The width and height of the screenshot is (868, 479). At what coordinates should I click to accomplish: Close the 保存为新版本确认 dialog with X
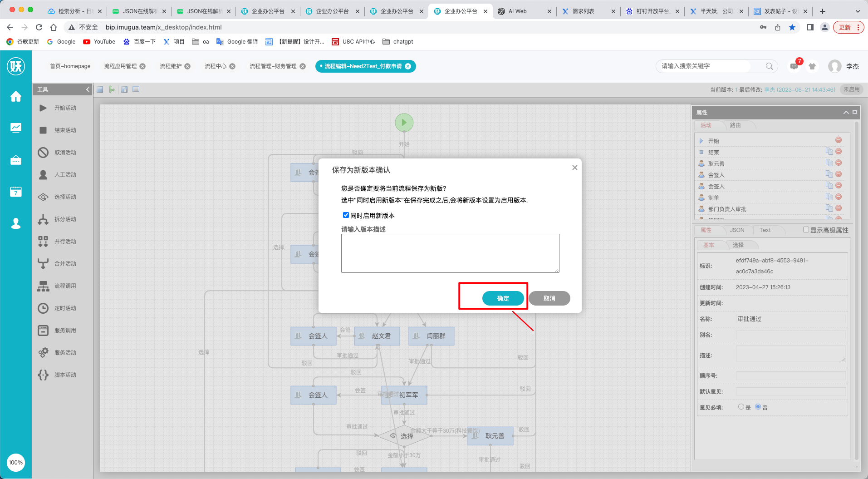(575, 168)
